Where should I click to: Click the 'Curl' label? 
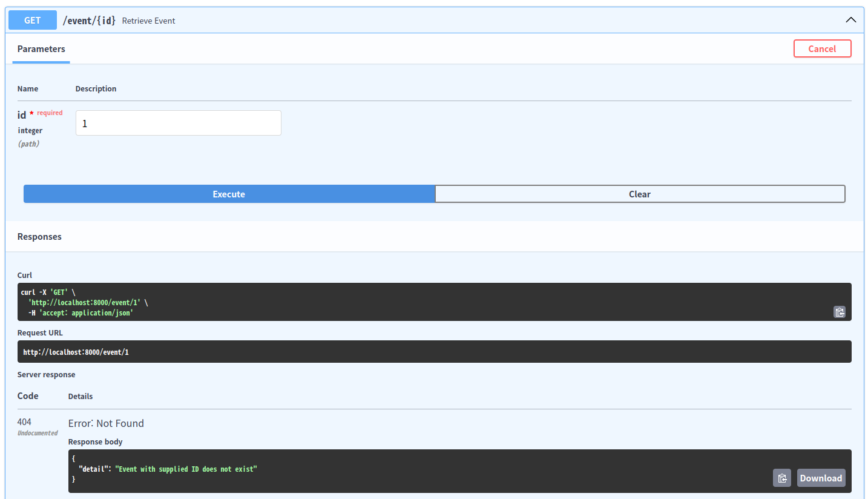[25, 275]
